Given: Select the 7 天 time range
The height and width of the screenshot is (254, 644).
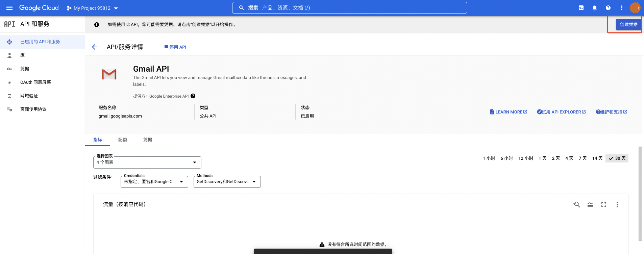Looking at the screenshot, I should click(x=583, y=158).
